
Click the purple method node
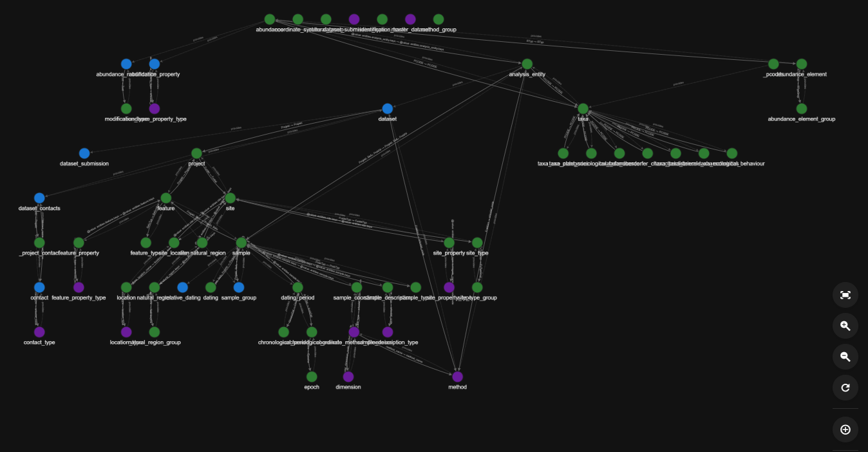tap(457, 377)
